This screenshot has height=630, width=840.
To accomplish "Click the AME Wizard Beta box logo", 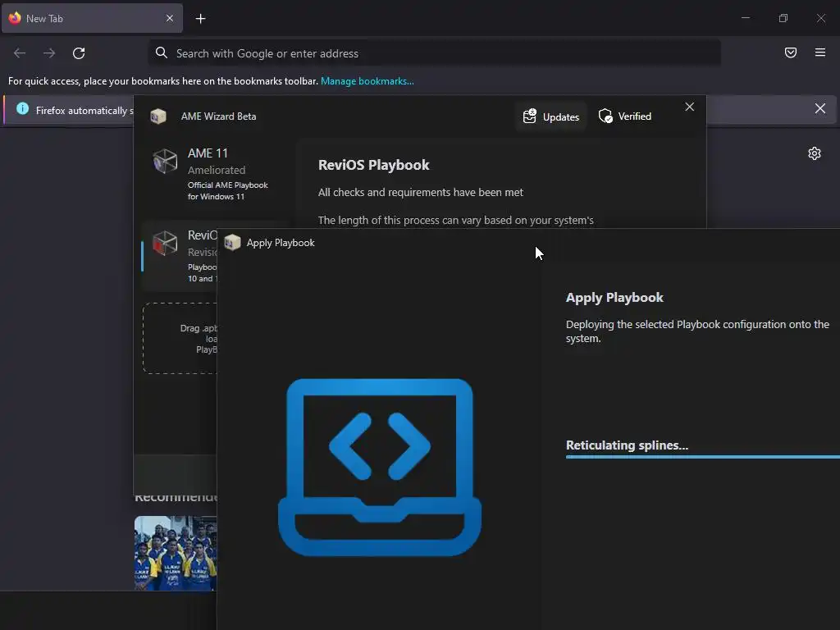I will [x=158, y=116].
